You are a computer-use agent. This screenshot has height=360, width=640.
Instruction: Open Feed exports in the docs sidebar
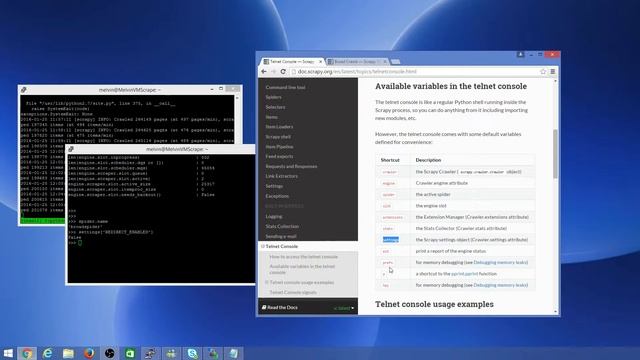(x=279, y=156)
